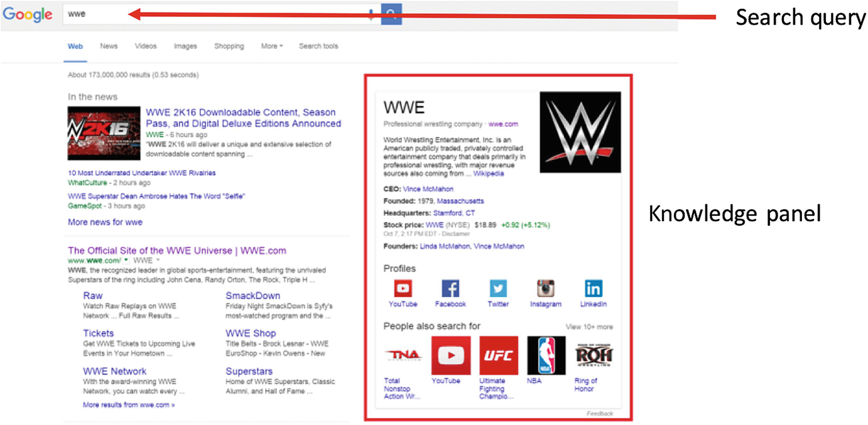This screenshot has width=868, height=425.
Task: Select the YouTube logo in People also search for
Action: (451, 355)
